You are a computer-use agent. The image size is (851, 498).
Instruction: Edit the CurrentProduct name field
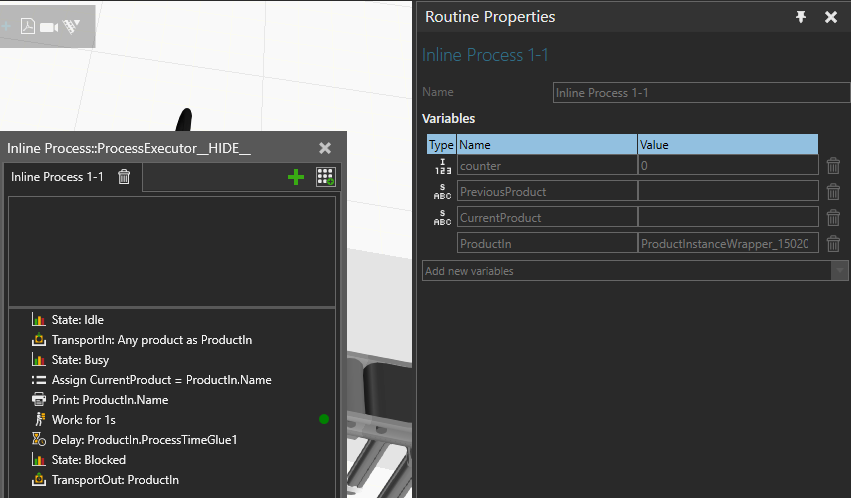547,218
